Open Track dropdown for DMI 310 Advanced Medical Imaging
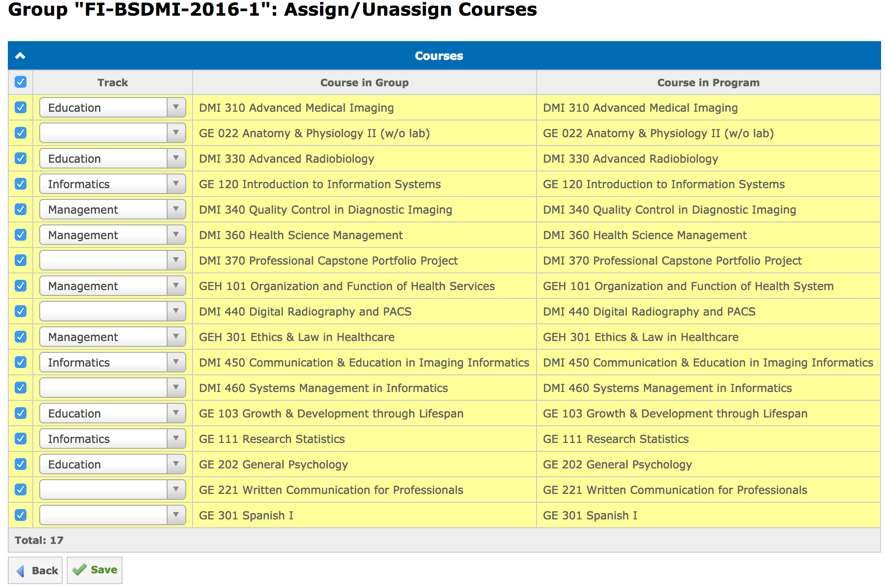Screen dimensions: 886x588 point(113,107)
